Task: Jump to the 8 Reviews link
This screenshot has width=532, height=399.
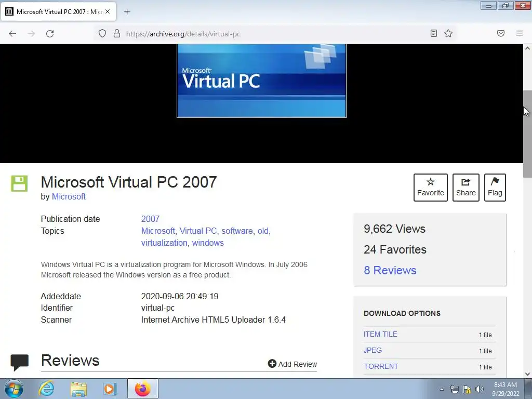Action: coord(390,270)
